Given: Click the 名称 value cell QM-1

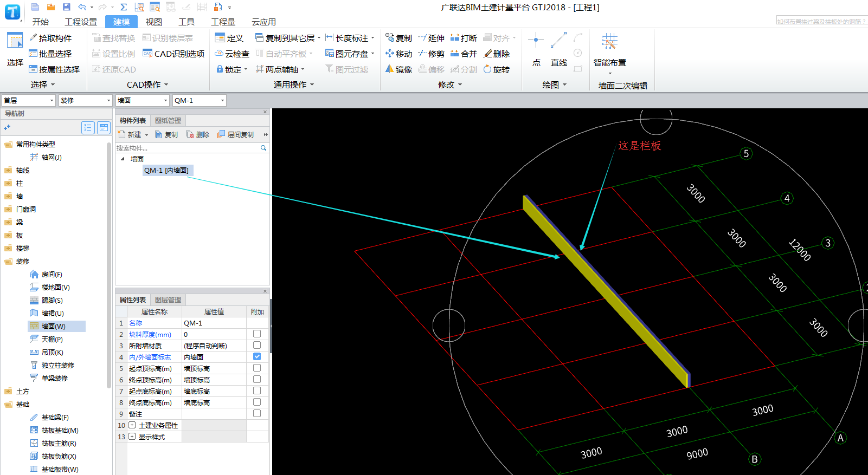Looking at the screenshot, I should pyautogui.click(x=214, y=323).
